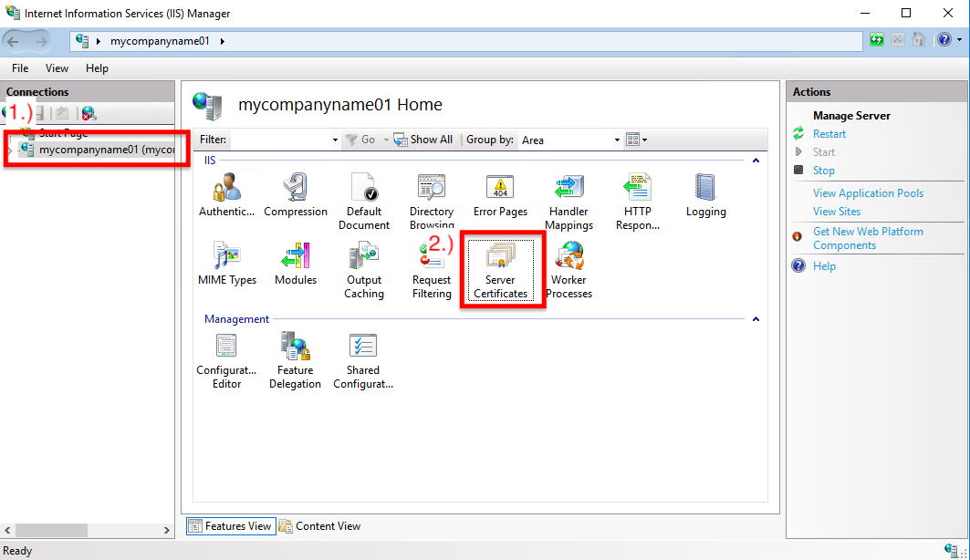Click Restart in Actions pane
This screenshot has width=970, height=560.
(x=829, y=133)
